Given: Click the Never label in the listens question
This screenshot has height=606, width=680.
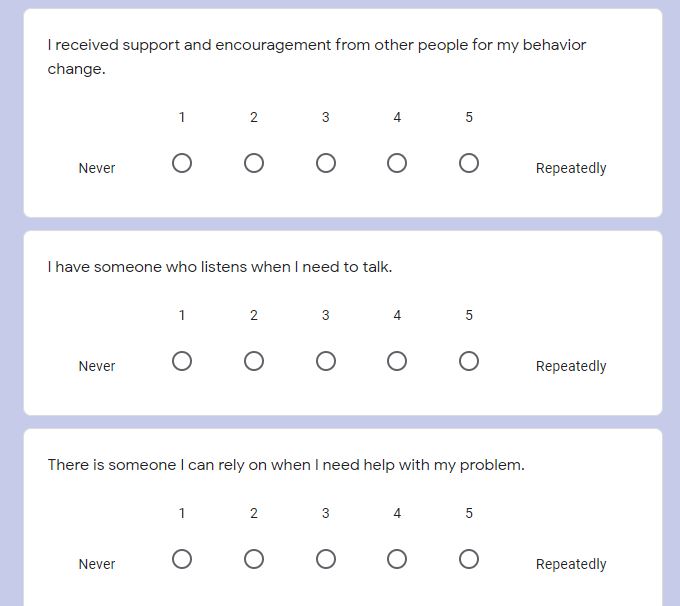Looking at the screenshot, I should coord(97,366).
